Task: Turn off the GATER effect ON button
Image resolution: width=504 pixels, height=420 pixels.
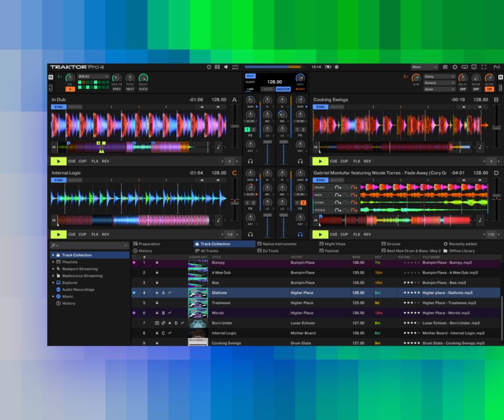Action: coord(489,89)
